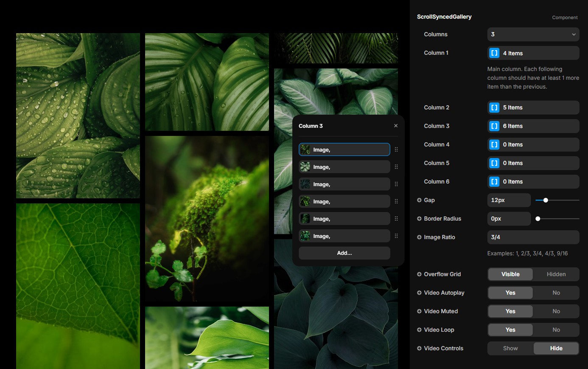This screenshot has width=588, height=369.
Task: Select the fifth Image item in Column 3
Action: click(x=344, y=219)
